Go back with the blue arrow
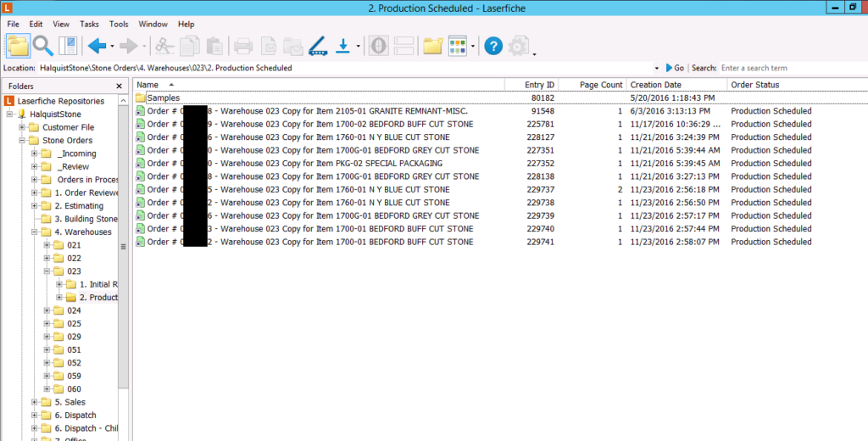 [97, 46]
